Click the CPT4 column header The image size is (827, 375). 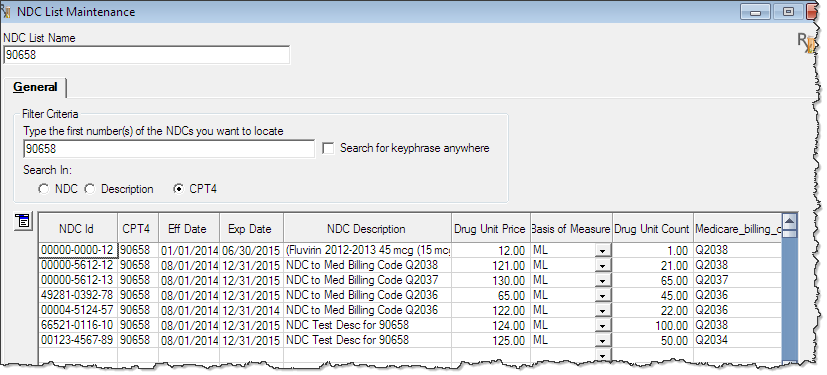(138, 228)
